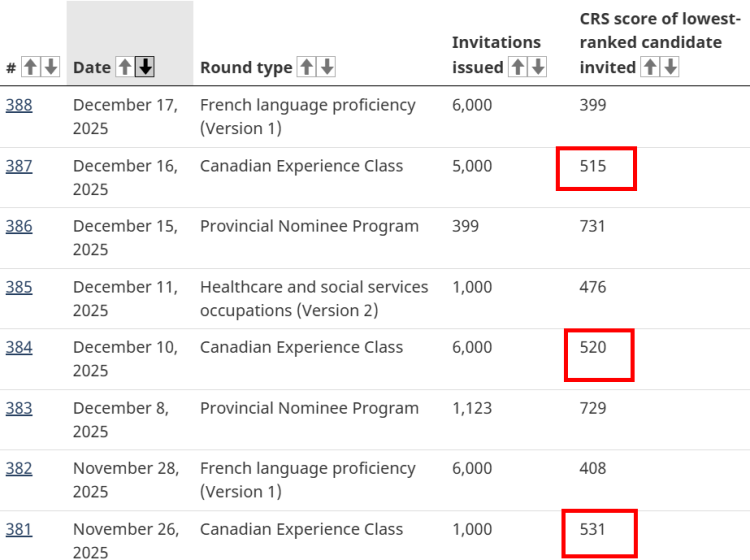750x560 pixels.
Task: Sort CRS score descending with down arrow
Action: coord(669,67)
